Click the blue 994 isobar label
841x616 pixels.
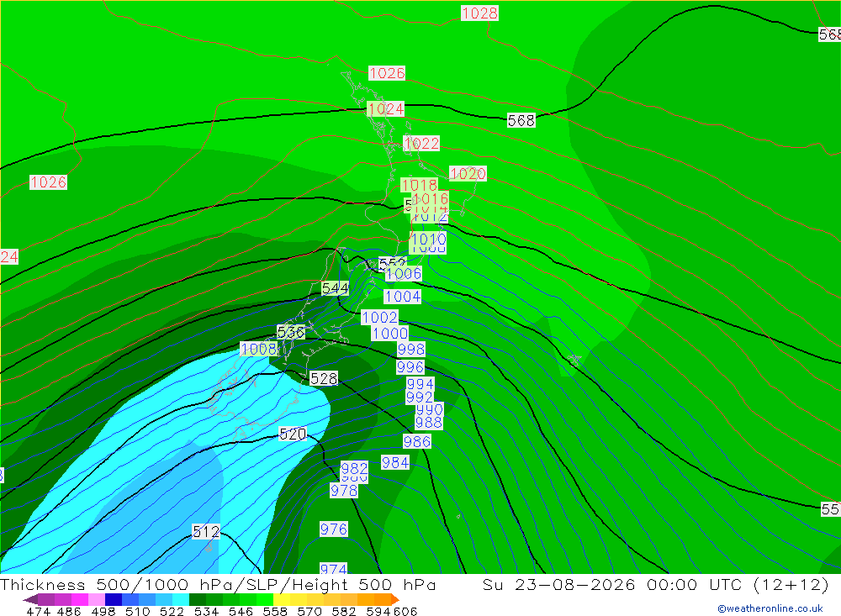point(420,384)
